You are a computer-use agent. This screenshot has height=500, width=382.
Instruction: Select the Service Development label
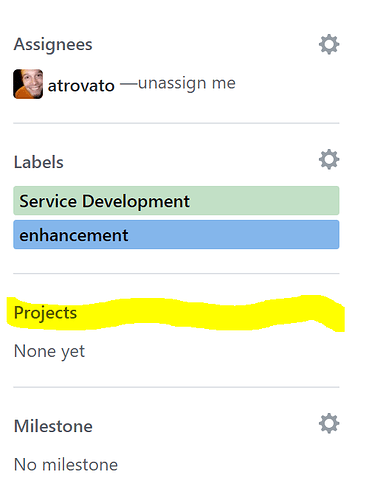coord(176,201)
